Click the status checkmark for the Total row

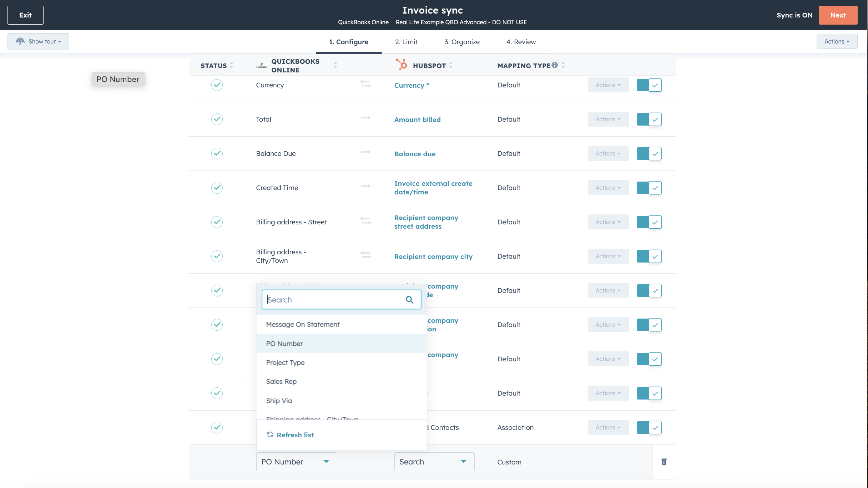click(217, 119)
